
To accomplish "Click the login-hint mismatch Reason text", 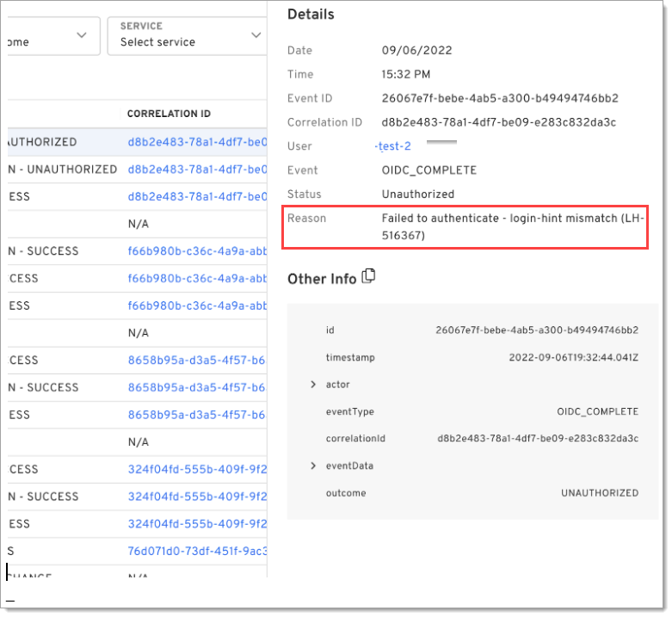I will click(512, 226).
